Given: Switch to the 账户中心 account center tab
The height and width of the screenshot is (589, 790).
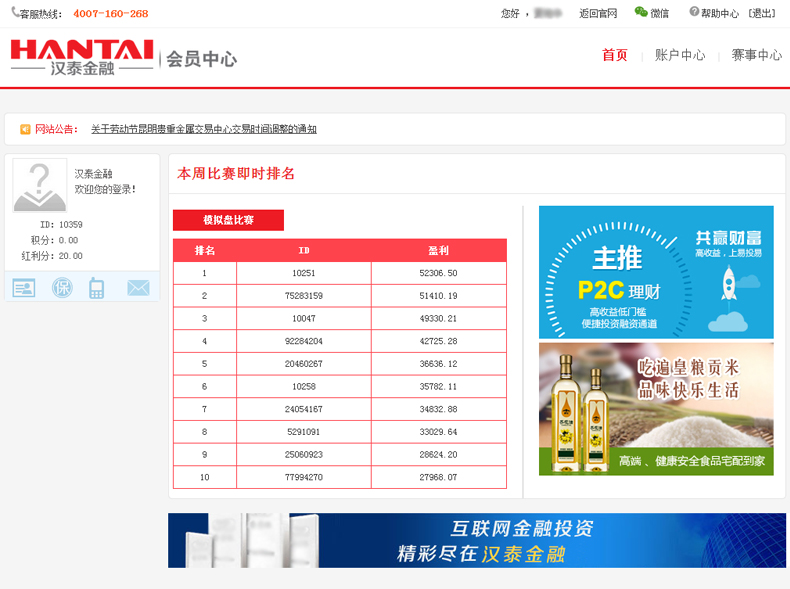Looking at the screenshot, I should point(680,56).
